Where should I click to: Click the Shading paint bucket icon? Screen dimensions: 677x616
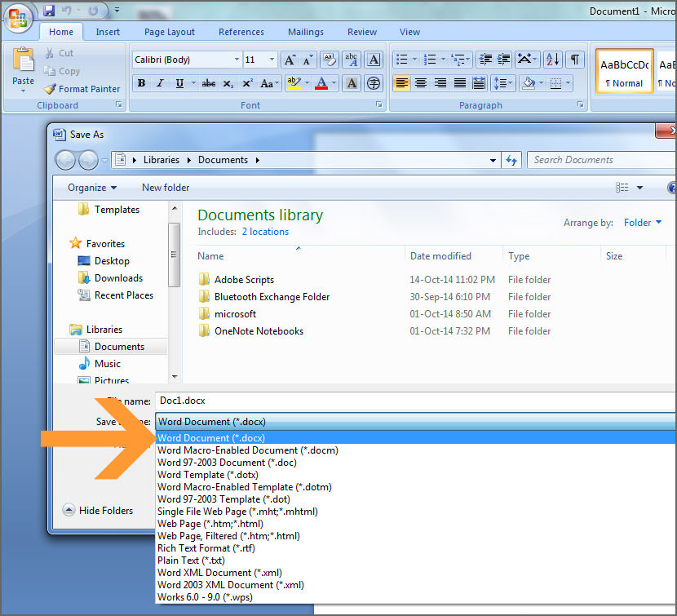point(529,83)
